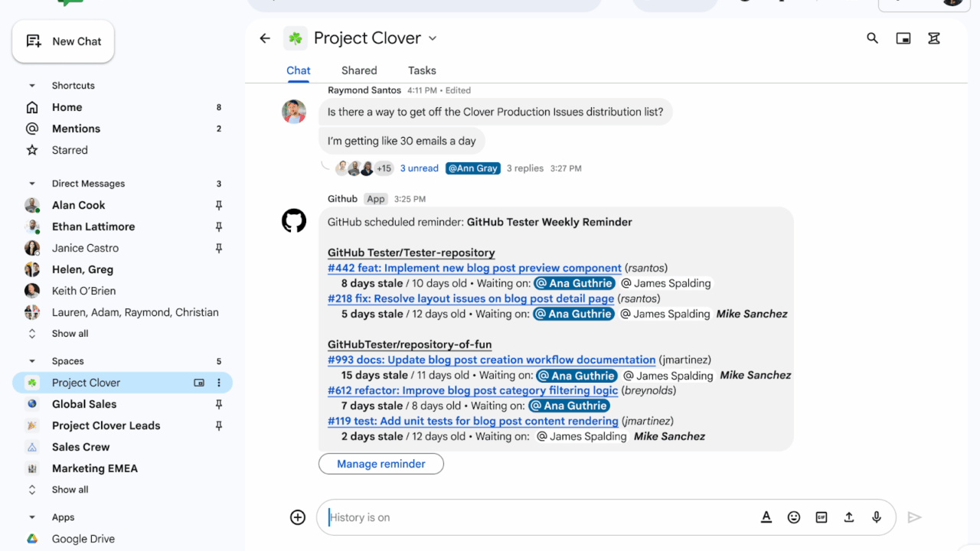
Task: Collapse the Direct Messages section
Action: [32, 184]
